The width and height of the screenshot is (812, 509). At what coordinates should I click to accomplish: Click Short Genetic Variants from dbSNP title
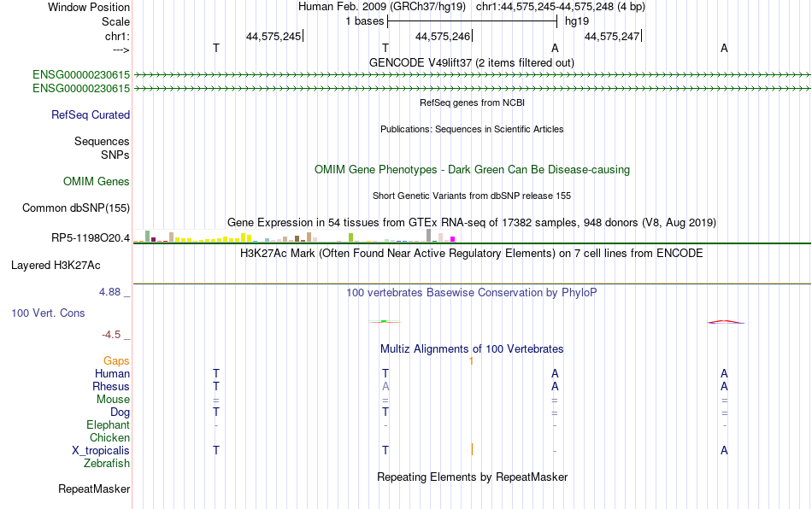pyautogui.click(x=472, y=196)
